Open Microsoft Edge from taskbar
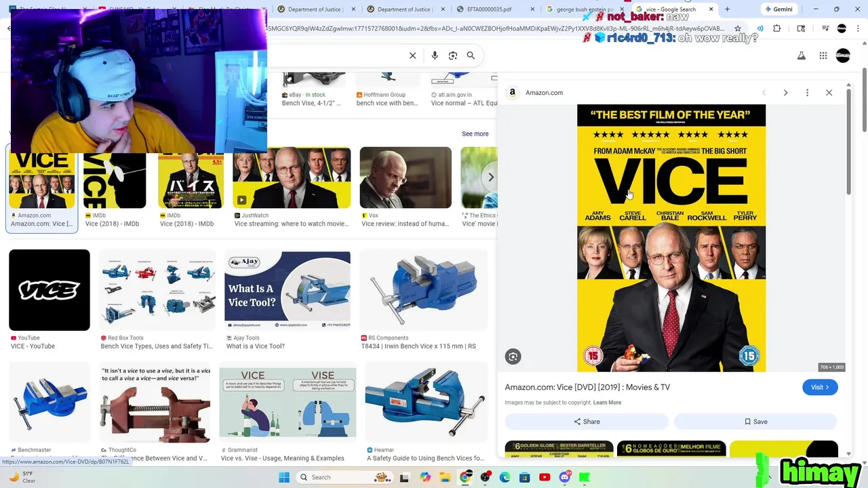868x488 pixels. pos(505,477)
